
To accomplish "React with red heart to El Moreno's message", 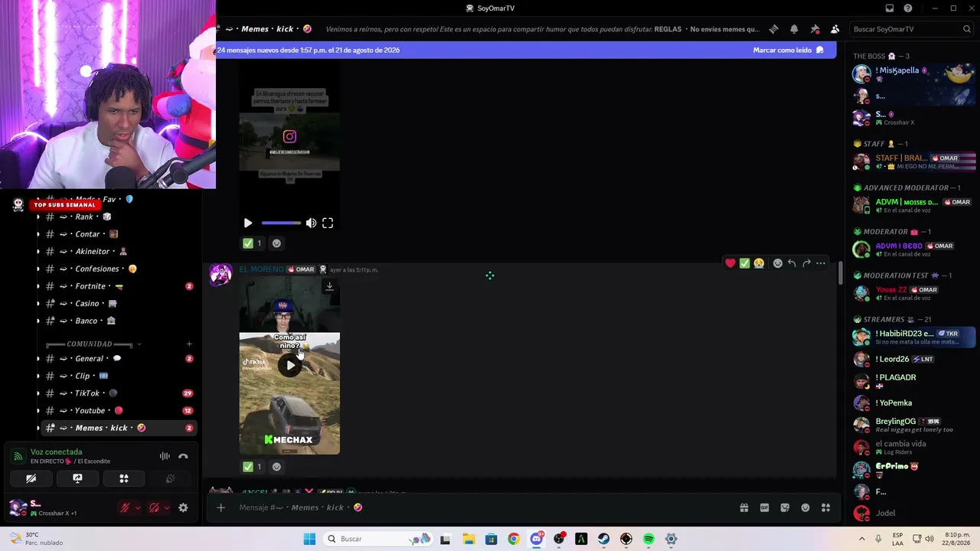I will [x=730, y=263].
